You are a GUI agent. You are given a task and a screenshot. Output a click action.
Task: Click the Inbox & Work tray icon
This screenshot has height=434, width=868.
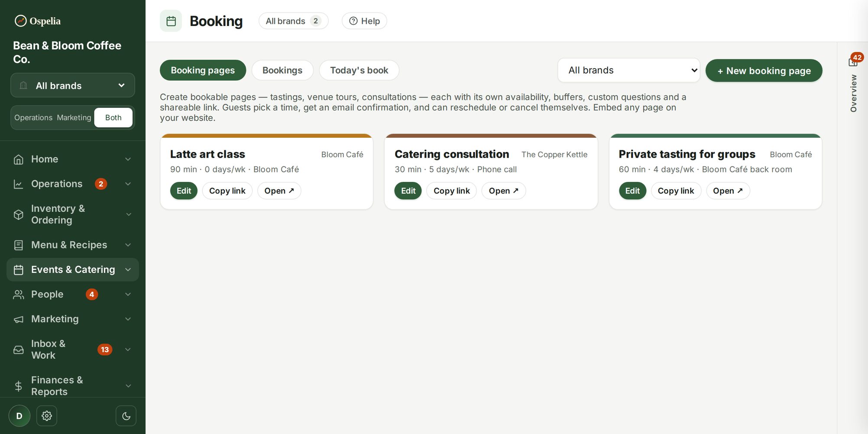(18, 350)
